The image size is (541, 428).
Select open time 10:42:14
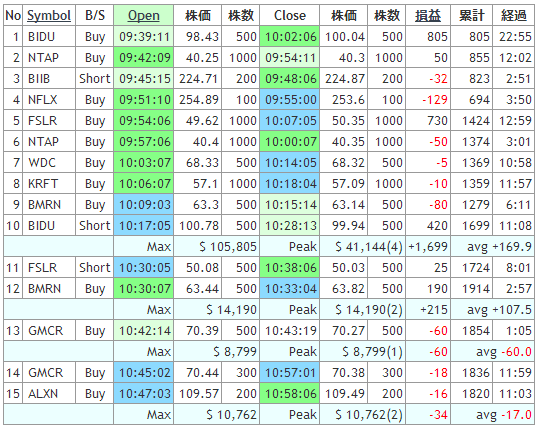click(x=144, y=331)
